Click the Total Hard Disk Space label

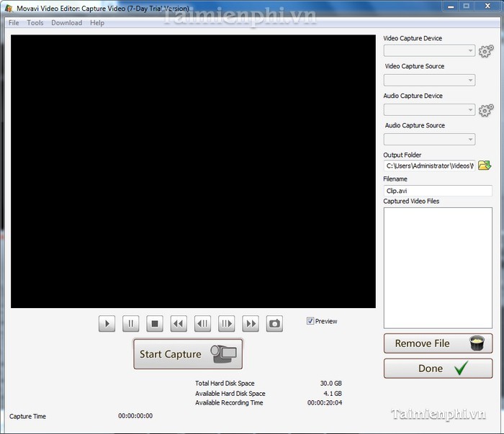click(x=225, y=383)
